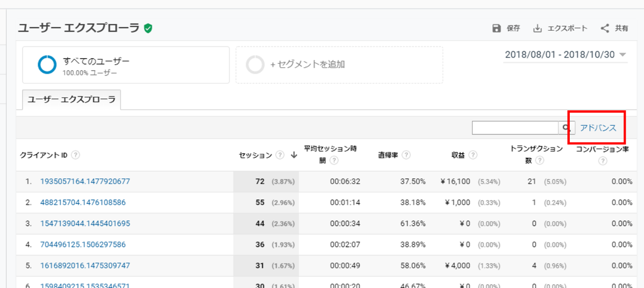Click the search magnifier icon
644x288 pixels.
(x=566, y=128)
